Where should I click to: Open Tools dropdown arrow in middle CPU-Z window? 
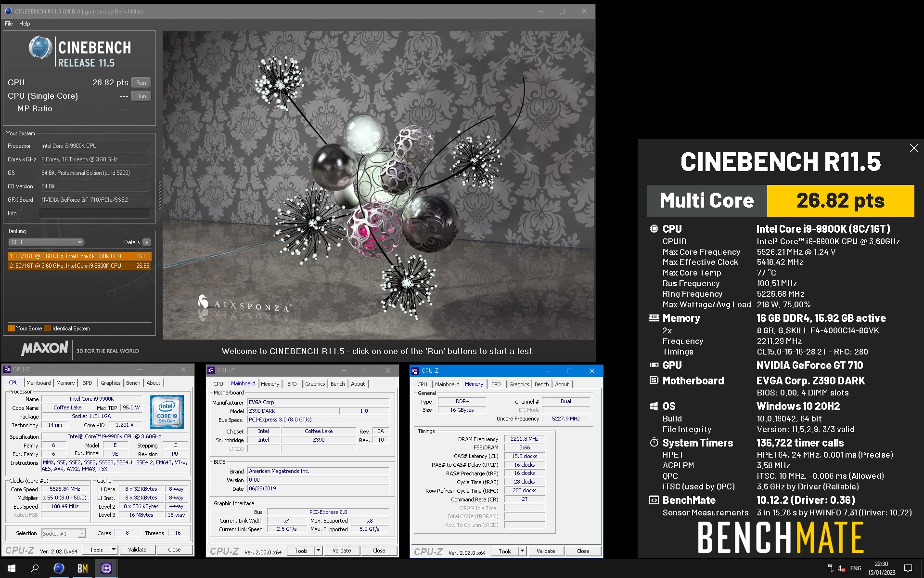318,551
